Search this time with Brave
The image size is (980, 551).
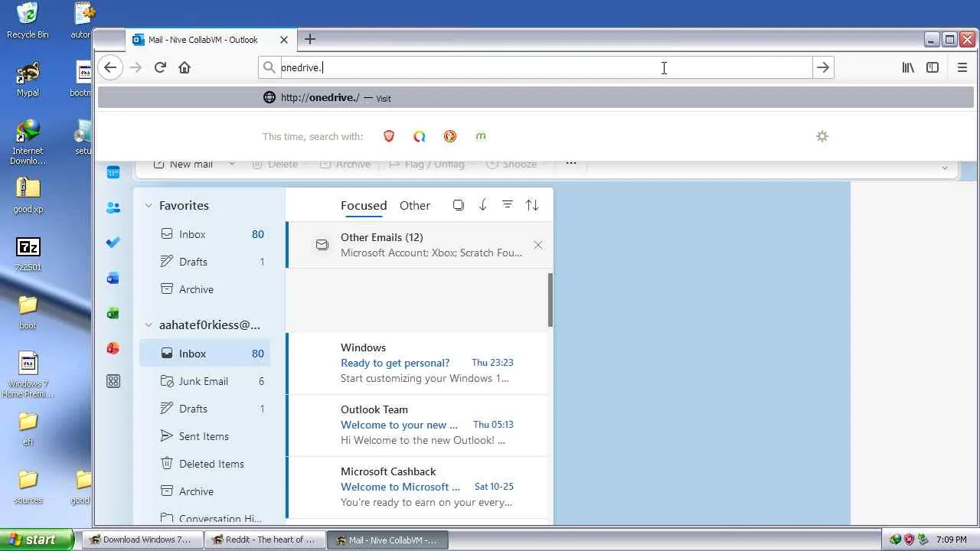389,136
